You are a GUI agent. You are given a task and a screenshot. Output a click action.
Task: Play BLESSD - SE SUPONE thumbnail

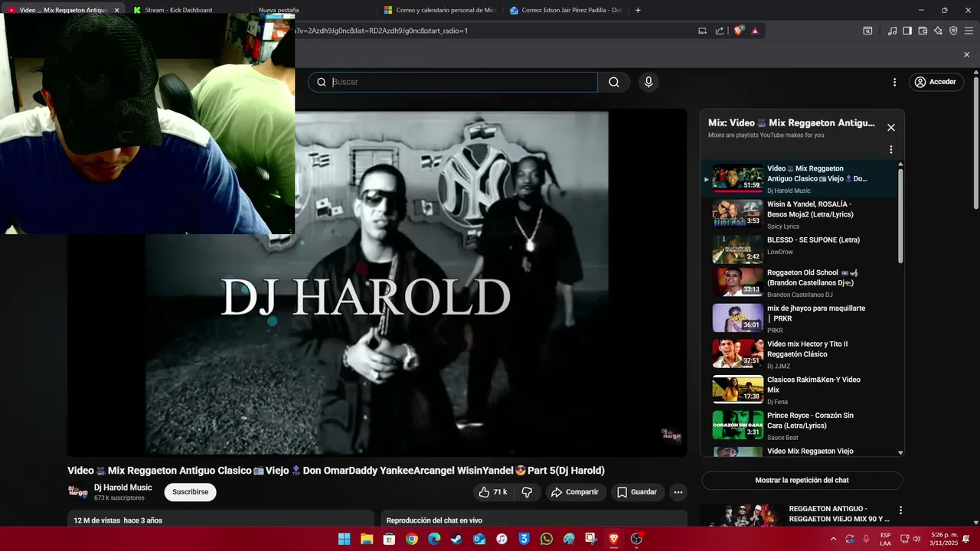(738, 249)
